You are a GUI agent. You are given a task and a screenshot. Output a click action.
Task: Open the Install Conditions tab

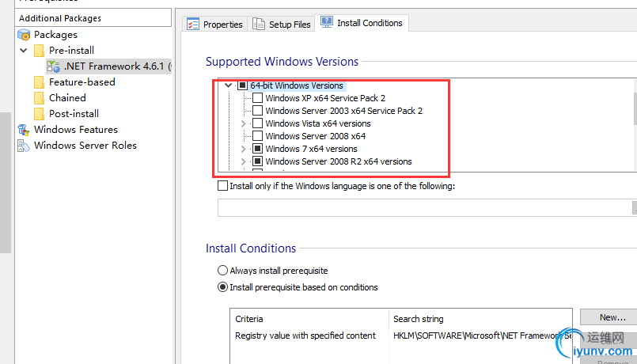point(362,23)
